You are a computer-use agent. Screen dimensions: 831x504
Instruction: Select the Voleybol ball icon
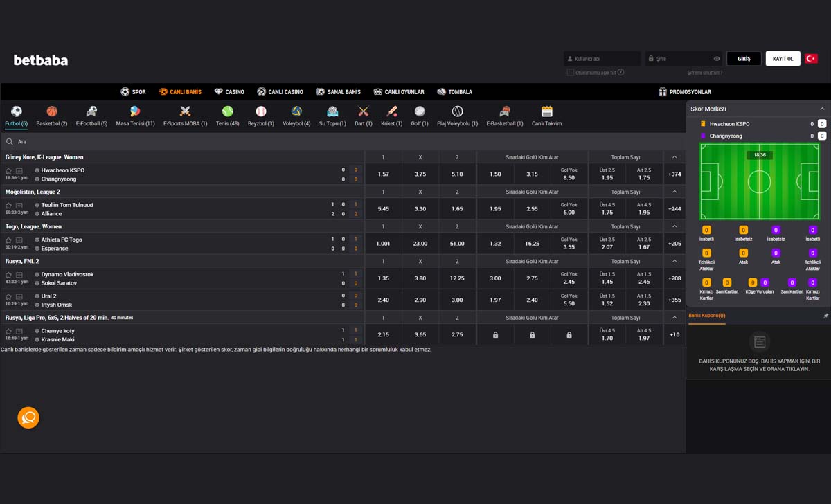point(296,111)
